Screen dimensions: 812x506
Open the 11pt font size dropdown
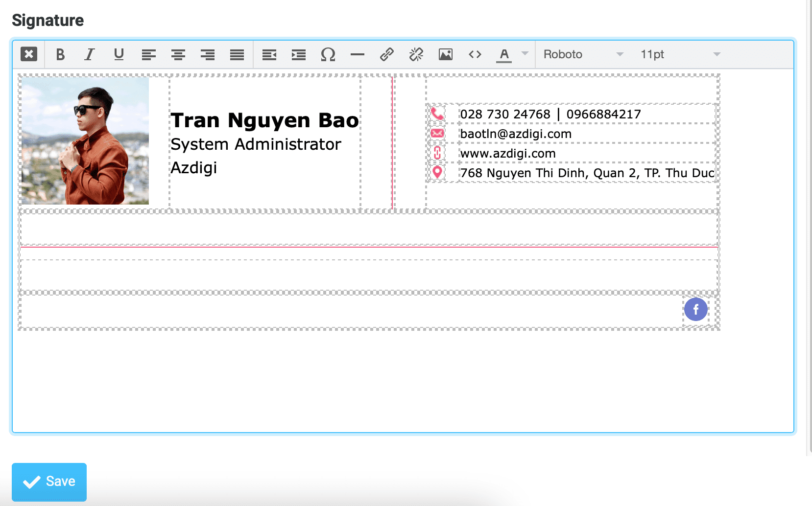[x=678, y=54]
